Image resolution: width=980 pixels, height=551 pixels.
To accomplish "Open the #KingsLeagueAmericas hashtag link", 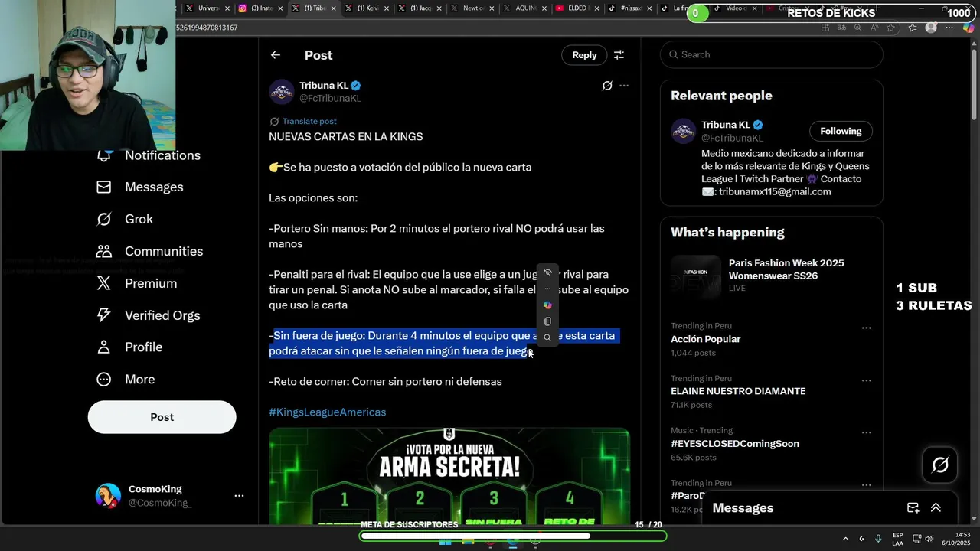I will pyautogui.click(x=327, y=412).
